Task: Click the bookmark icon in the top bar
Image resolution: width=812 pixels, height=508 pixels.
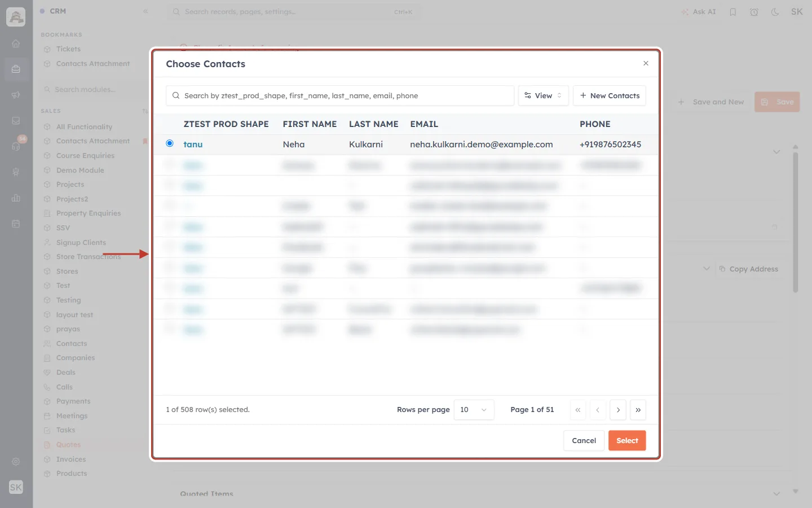Action: [733, 12]
